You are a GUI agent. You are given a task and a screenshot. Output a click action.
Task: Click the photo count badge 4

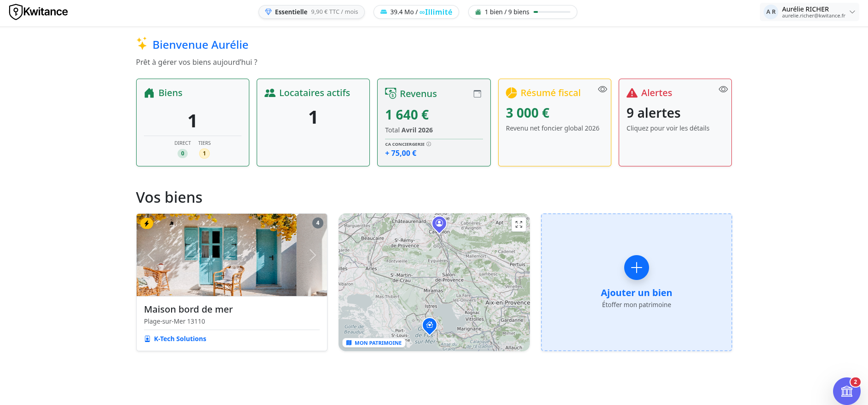(318, 223)
